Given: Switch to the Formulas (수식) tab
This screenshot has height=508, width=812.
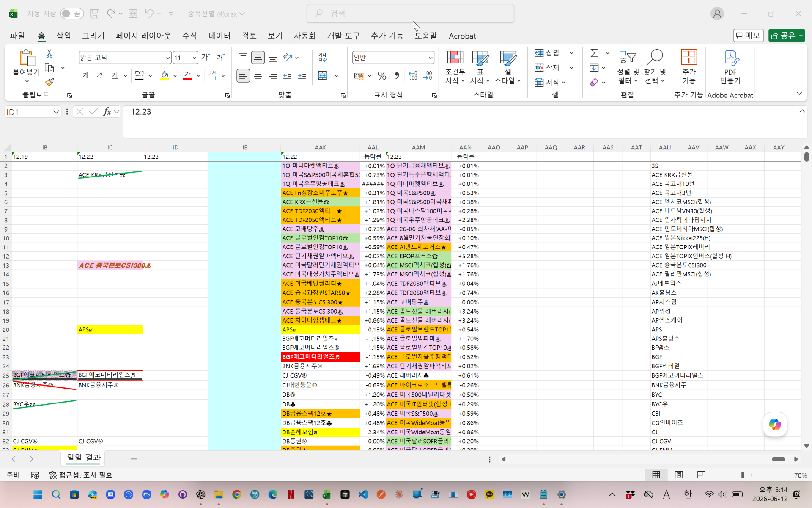Looking at the screenshot, I should tap(189, 36).
